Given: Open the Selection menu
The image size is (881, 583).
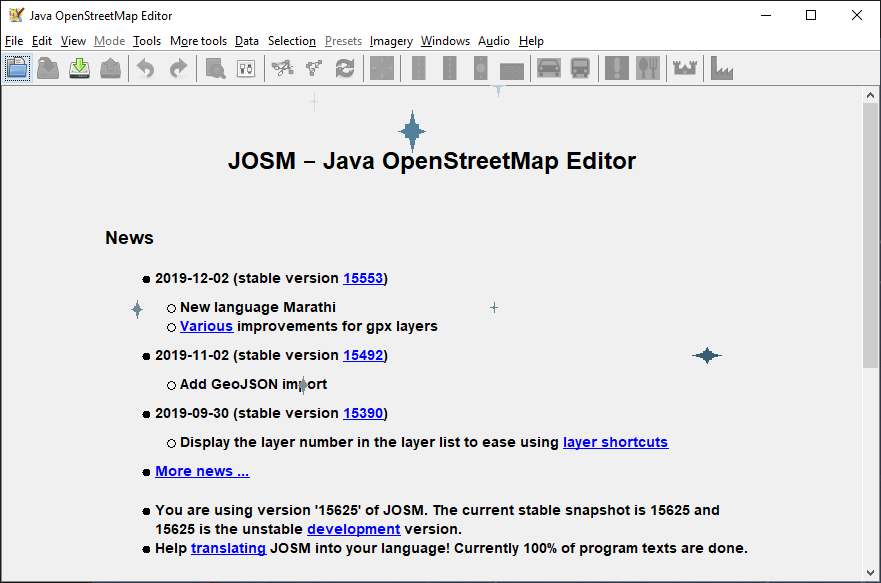Looking at the screenshot, I should (x=292, y=41).
